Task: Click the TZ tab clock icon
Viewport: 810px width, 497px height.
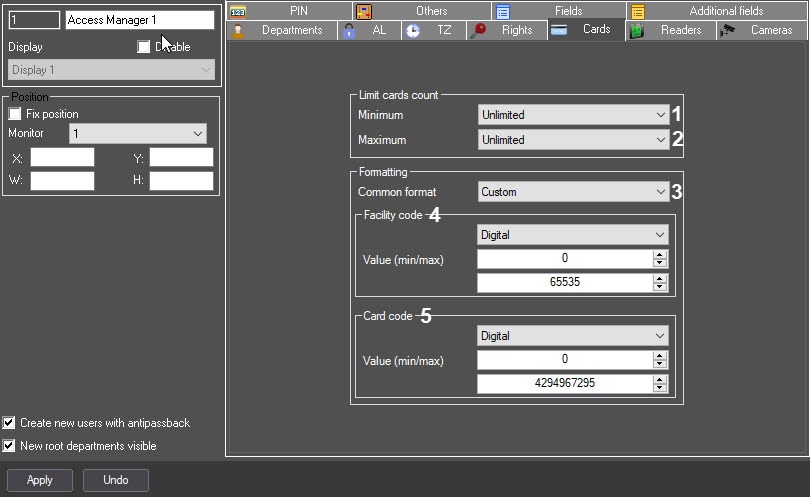Action: [x=413, y=31]
